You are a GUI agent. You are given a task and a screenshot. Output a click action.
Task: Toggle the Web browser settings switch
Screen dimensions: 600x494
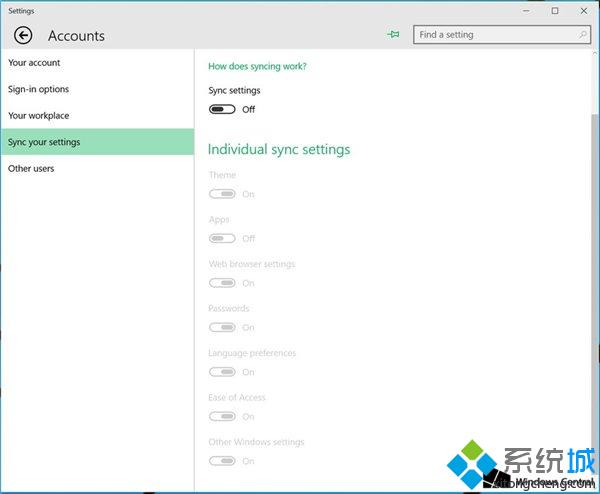point(222,283)
